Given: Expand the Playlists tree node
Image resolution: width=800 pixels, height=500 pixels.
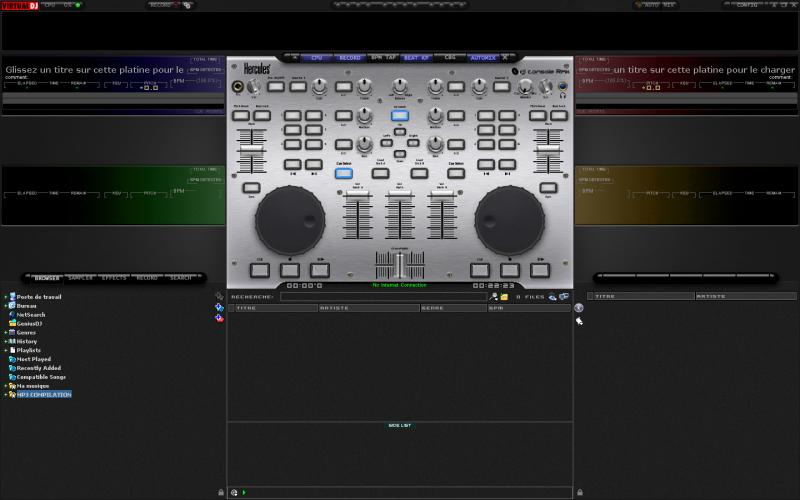Looking at the screenshot, I should click(5, 350).
